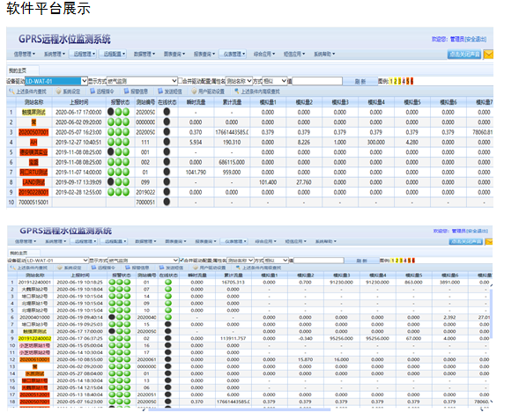Open 用户驱动设置 toolbar icon in lower screenshot
Screen dimensions: 519x420
coord(196,267)
